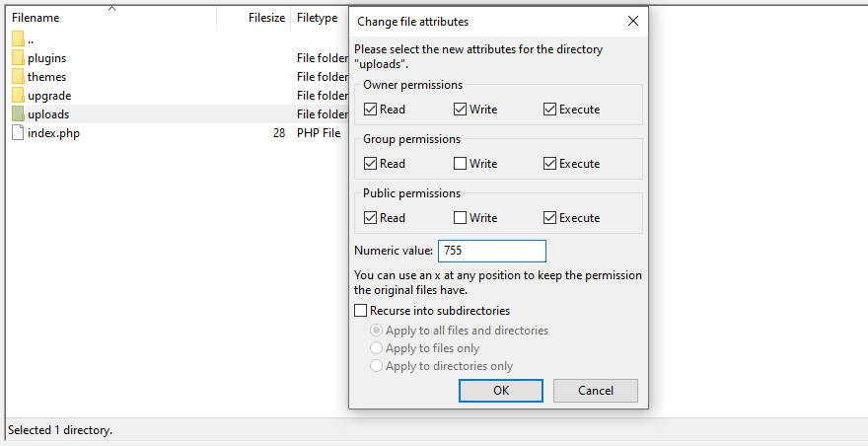This screenshot has width=868, height=446.
Task: Select Apply to files only option
Action: 376,348
